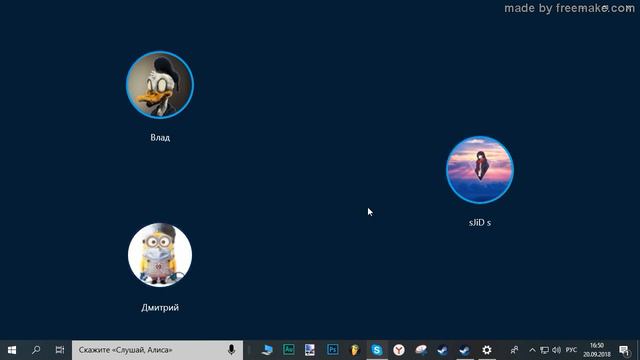Open Settings gear on the taskbar
This screenshot has width=640, height=360.
487,350
